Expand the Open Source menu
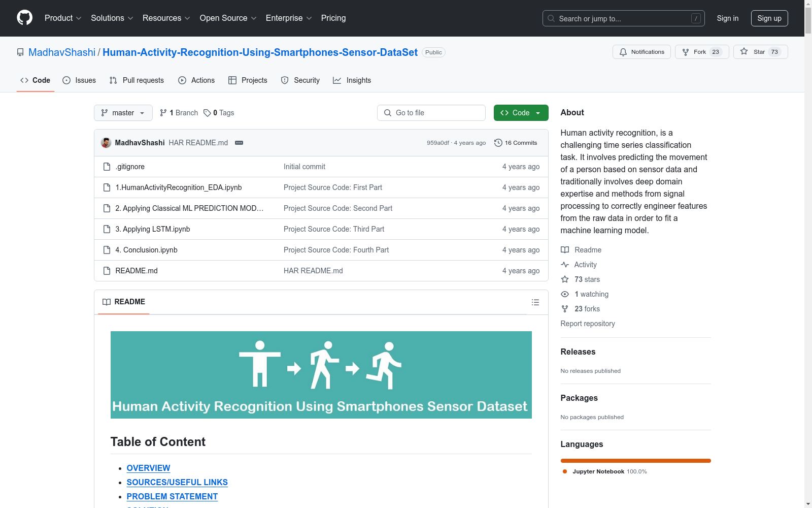 tap(228, 18)
